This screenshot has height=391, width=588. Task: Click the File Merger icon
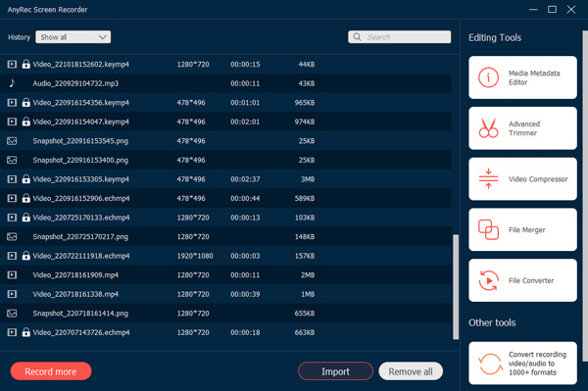(488, 229)
